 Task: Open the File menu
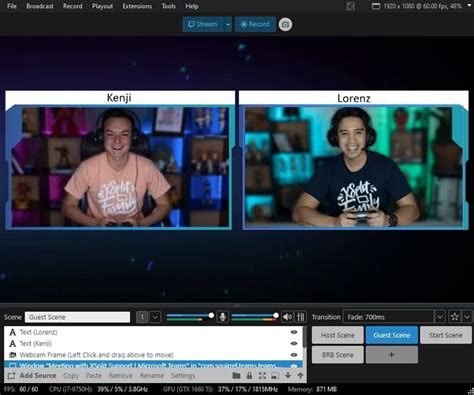(x=12, y=6)
